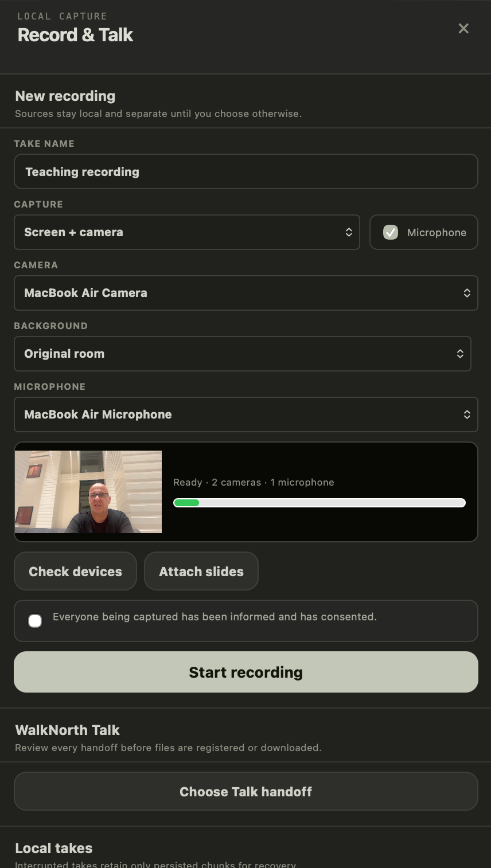Viewport: 491px width, 868px height.
Task: Click the Record & Talk title
Action: coord(75,35)
